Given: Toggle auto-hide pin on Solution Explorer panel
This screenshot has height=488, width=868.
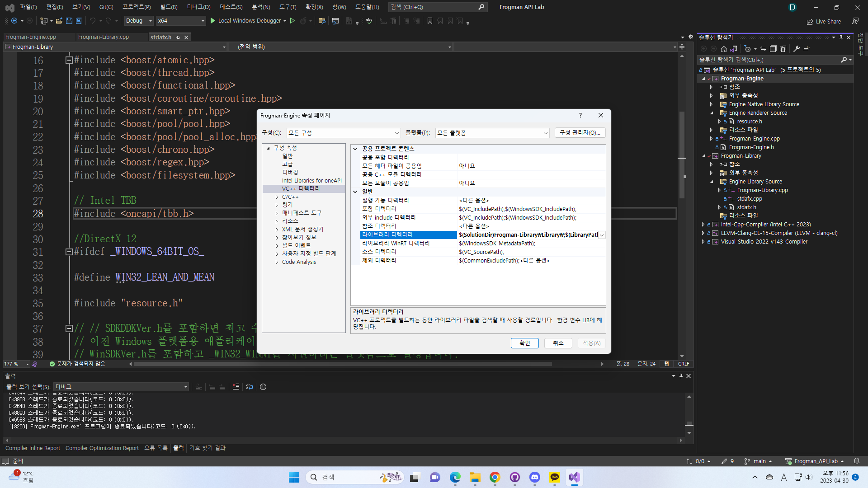Looking at the screenshot, I should 841,38.
